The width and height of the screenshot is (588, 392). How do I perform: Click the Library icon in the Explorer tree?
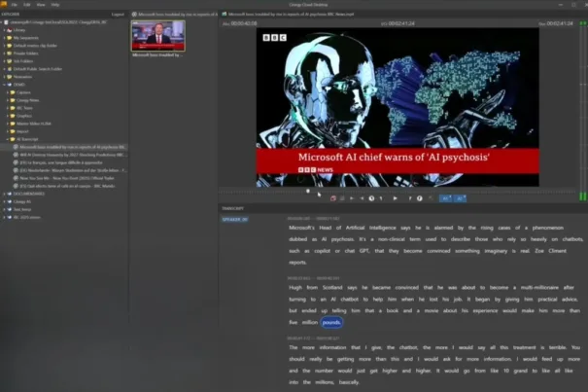[10, 30]
